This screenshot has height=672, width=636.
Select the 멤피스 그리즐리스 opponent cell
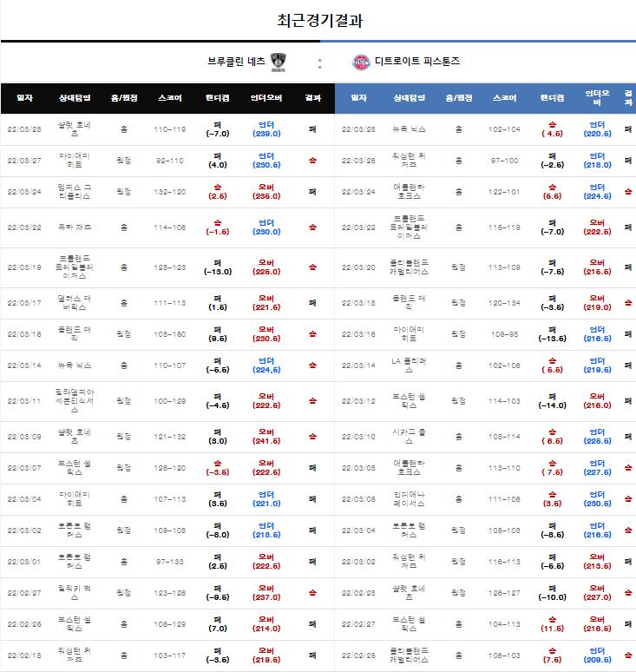[75, 192]
